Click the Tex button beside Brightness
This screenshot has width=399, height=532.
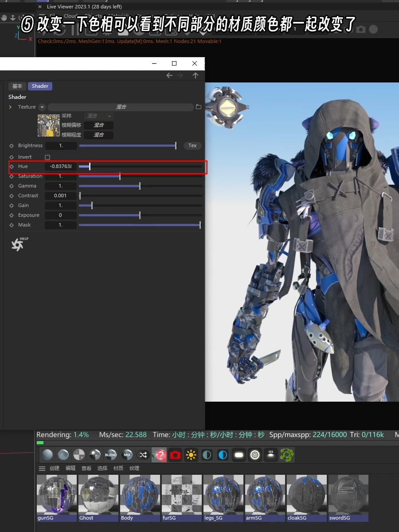(192, 145)
